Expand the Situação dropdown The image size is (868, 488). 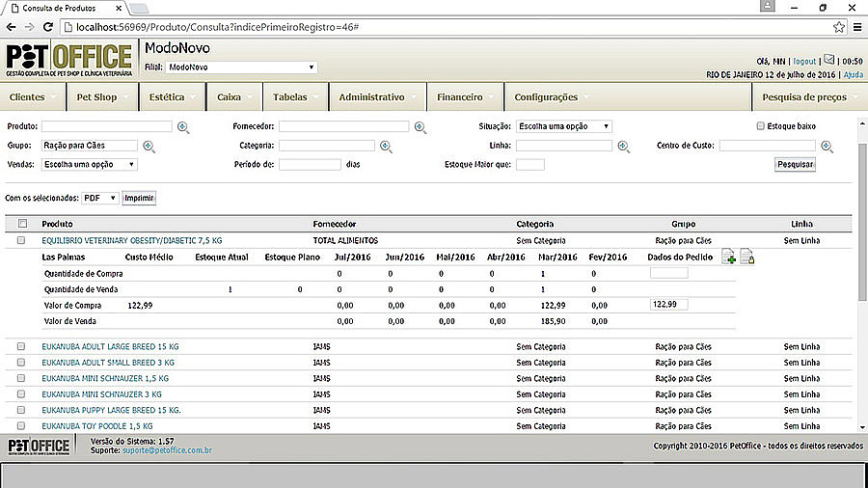tap(563, 126)
